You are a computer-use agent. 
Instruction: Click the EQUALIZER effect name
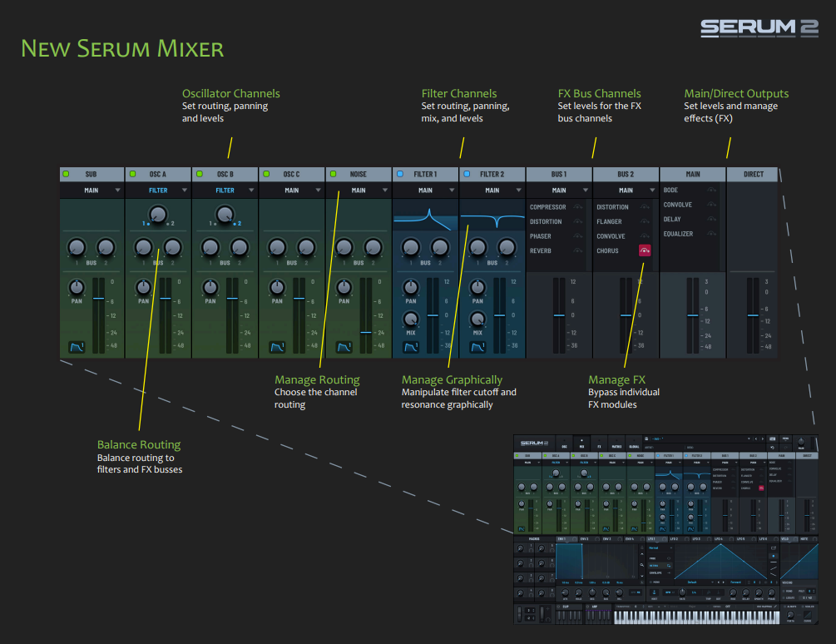[678, 234]
